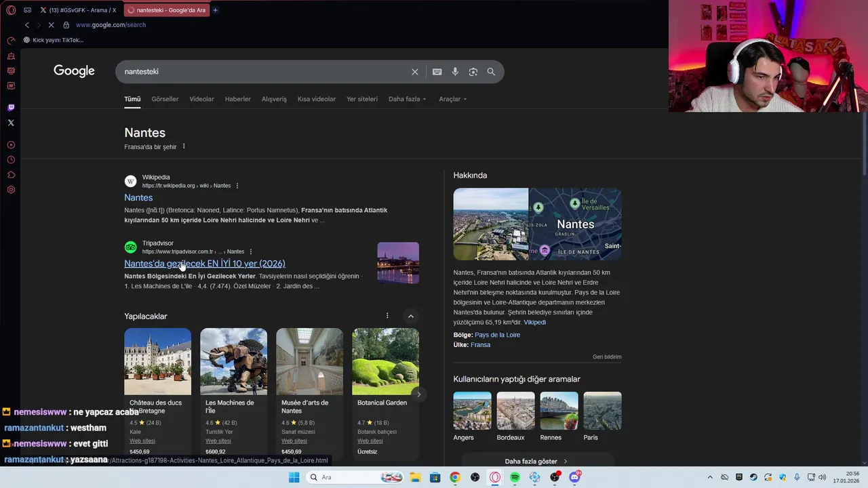Open the Google logo homepage link

tap(74, 71)
